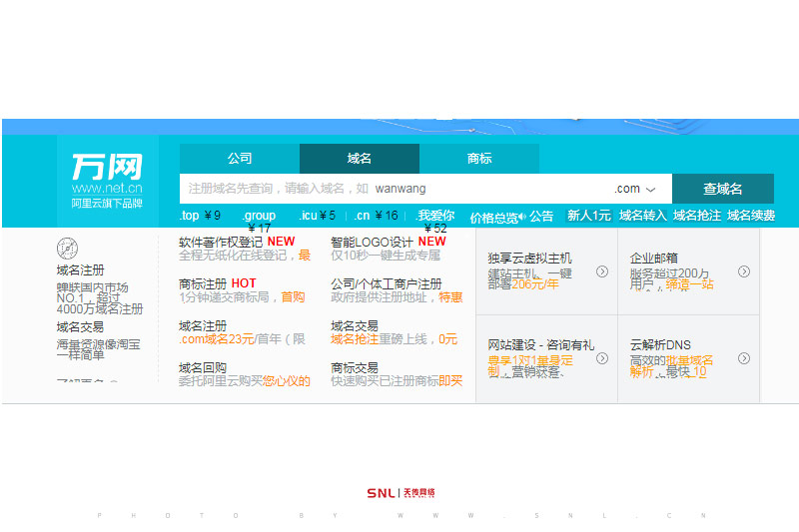The image size is (799, 532).
Task: Click arrow icon in 网站建设 card
Action: 602,358
